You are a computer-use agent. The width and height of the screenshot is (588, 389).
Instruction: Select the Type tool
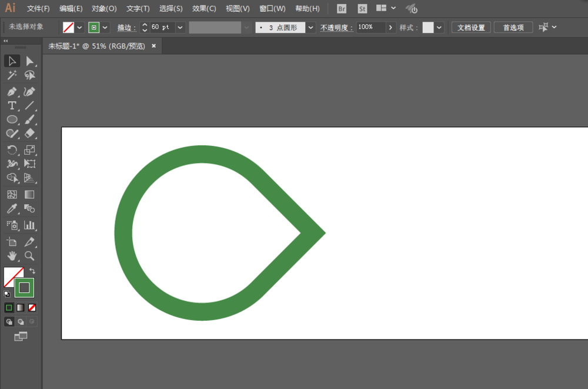[12, 105]
